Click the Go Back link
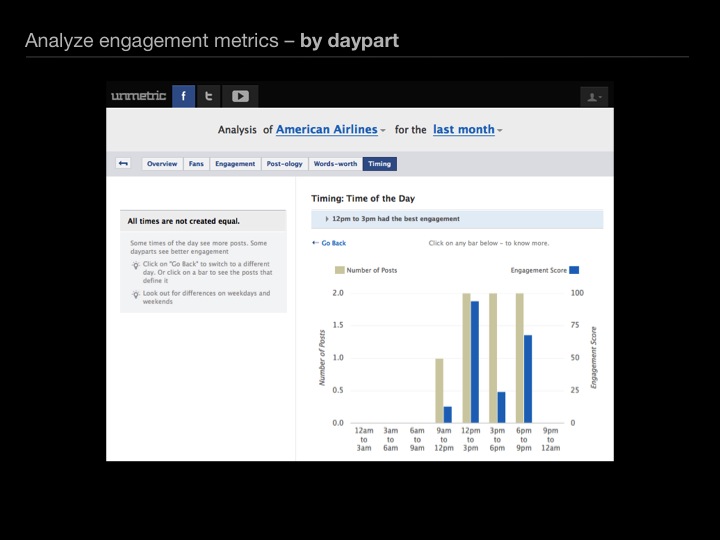 (329, 243)
